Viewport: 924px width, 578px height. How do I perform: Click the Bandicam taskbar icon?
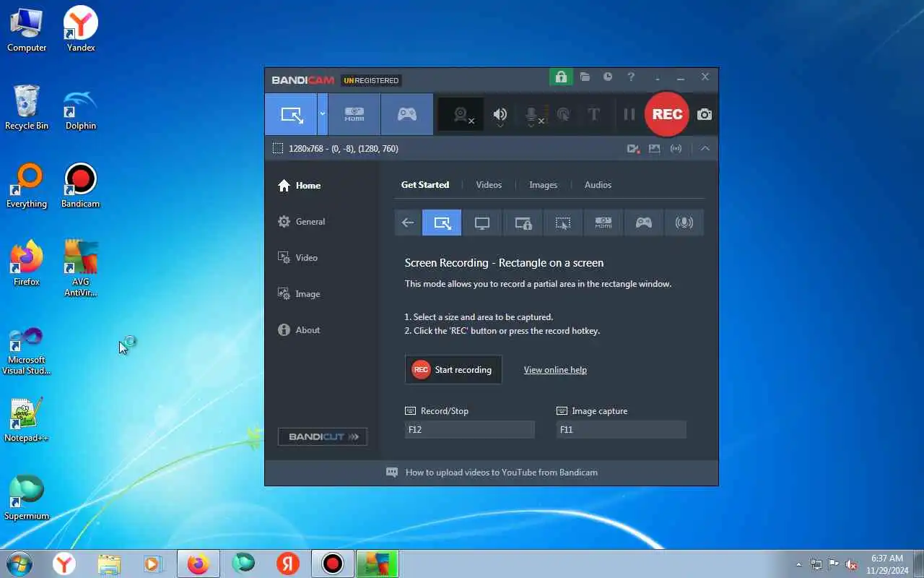click(333, 564)
